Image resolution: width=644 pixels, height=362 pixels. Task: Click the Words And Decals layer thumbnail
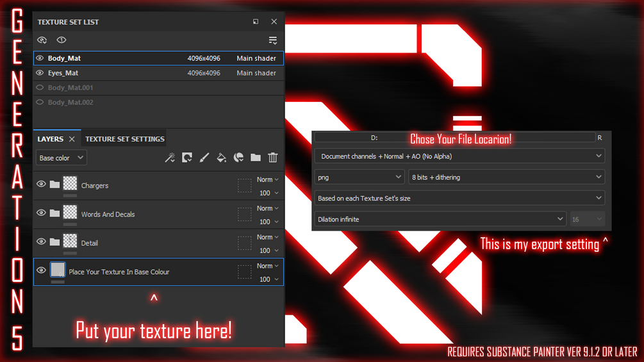pyautogui.click(x=70, y=212)
